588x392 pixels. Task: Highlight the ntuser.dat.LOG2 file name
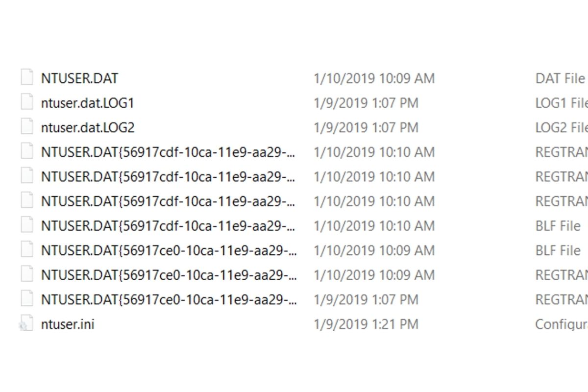click(88, 127)
